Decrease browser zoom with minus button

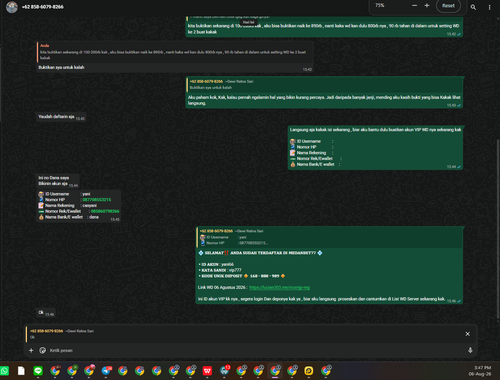414,6
